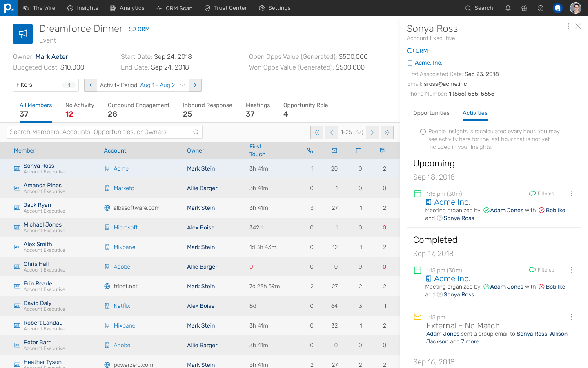Open the gift box icon

pos(524,8)
